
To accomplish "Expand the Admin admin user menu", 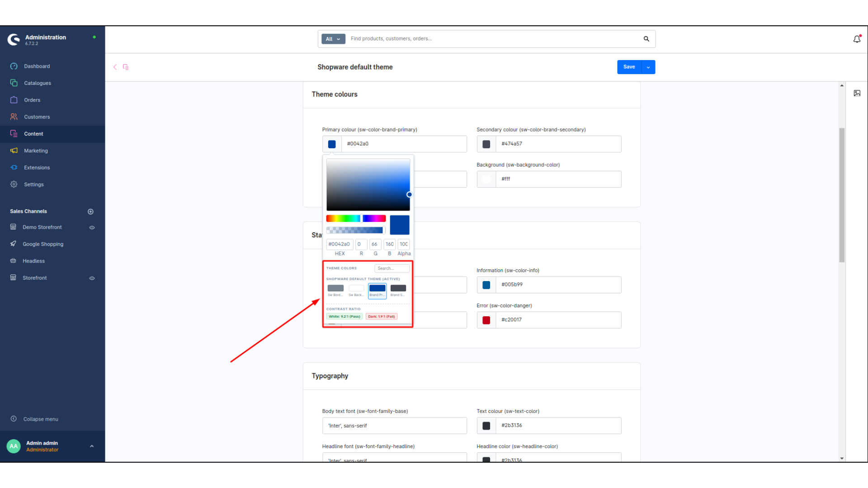I will [92, 446].
